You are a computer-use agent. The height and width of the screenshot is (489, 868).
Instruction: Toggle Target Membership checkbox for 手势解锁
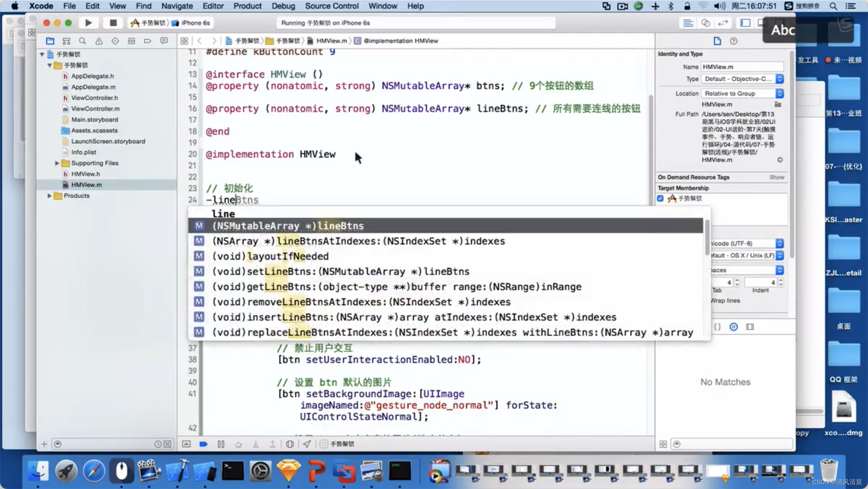pyautogui.click(x=660, y=198)
